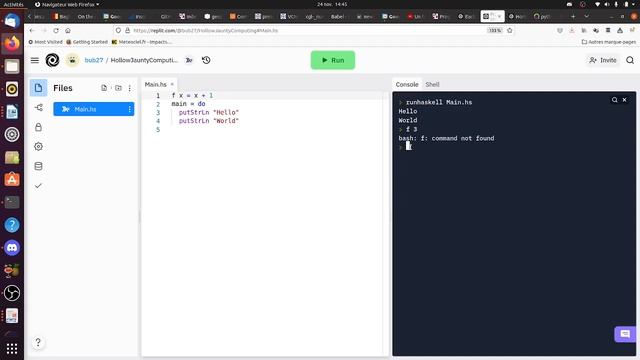The height and width of the screenshot is (360, 640).
Task: Open the Main.hs file options menu
Action: point(130,109)
